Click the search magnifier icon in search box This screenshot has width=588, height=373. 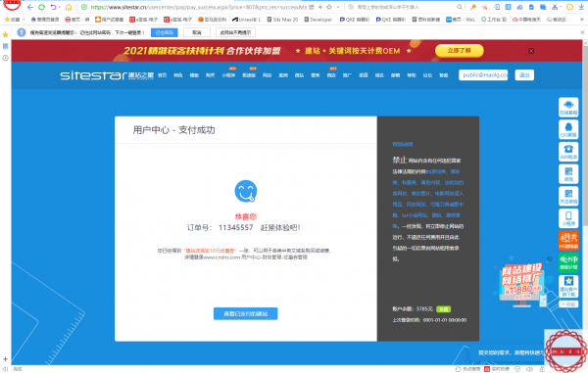pos(460,7)
